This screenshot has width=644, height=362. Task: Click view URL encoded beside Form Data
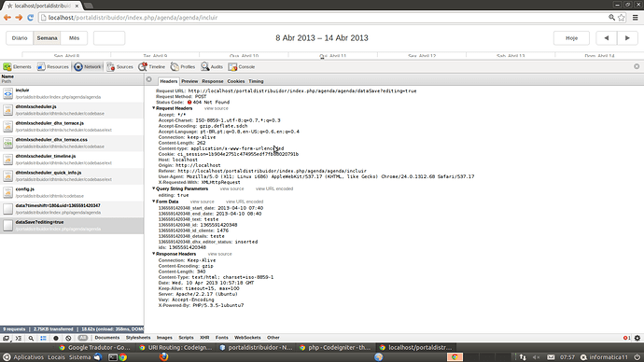tap(245, 202)
